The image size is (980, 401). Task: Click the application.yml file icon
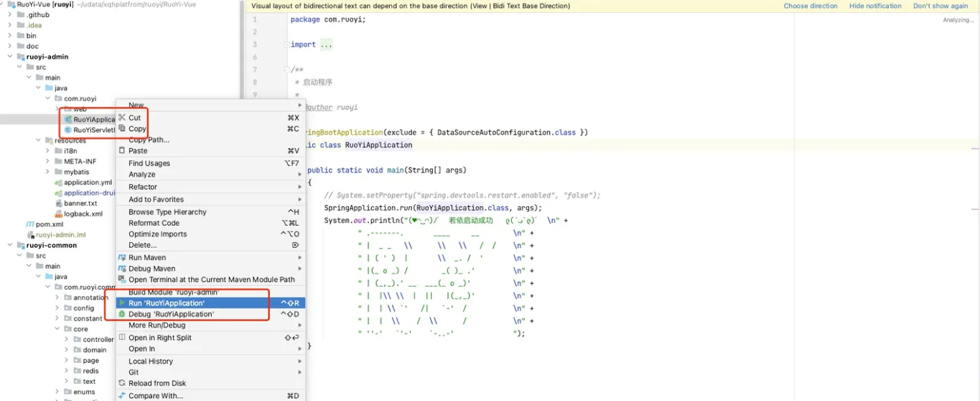[58, 183]
